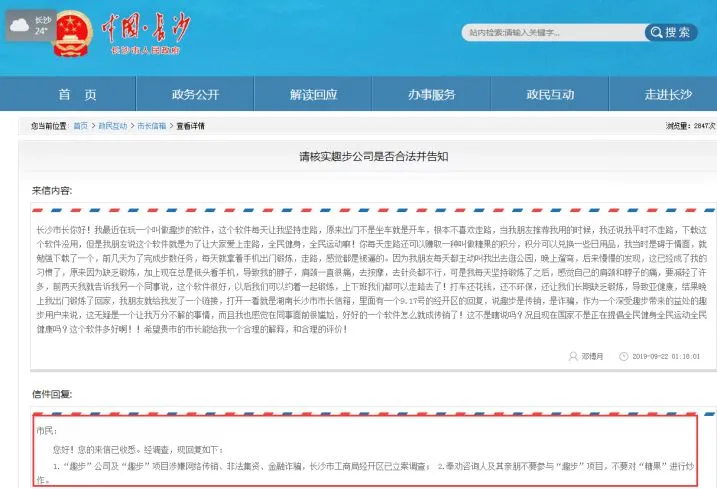Open the 走进长沙 navigation tab
Screen dimensions: 717x489
pos(668,94)
